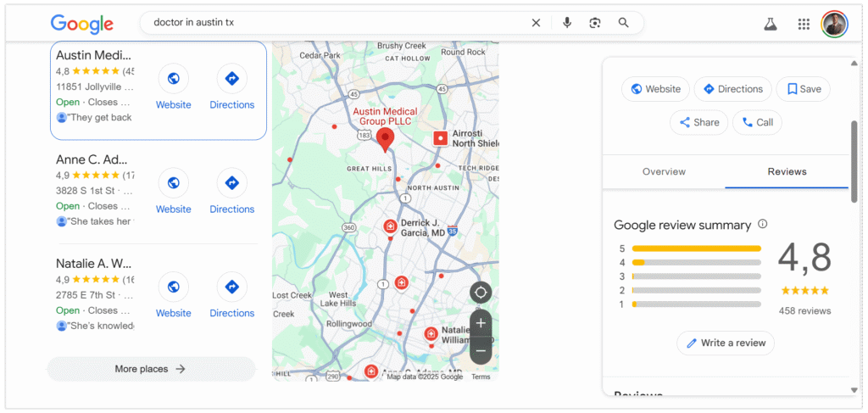Click the panel scrollbar up arrow
The width and height of the screenshot is (868, 413).
854,63
